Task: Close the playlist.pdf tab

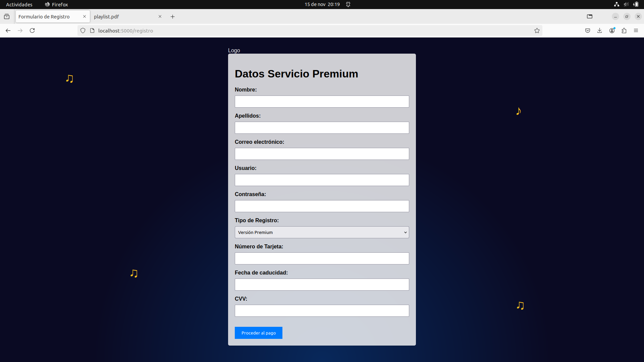Action: [160, 16]
